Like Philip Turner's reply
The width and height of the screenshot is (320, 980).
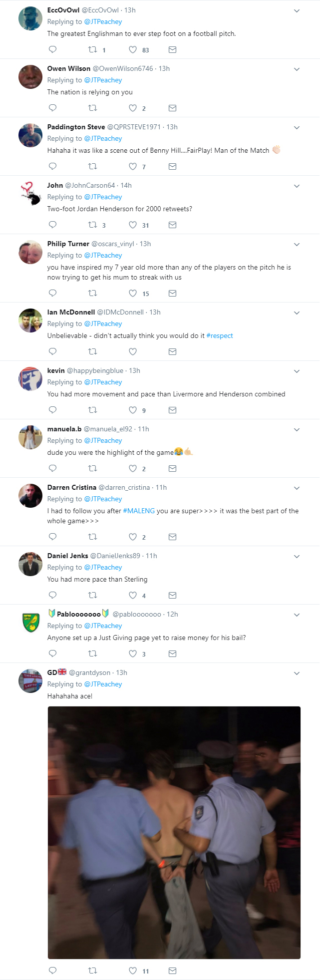132,294
